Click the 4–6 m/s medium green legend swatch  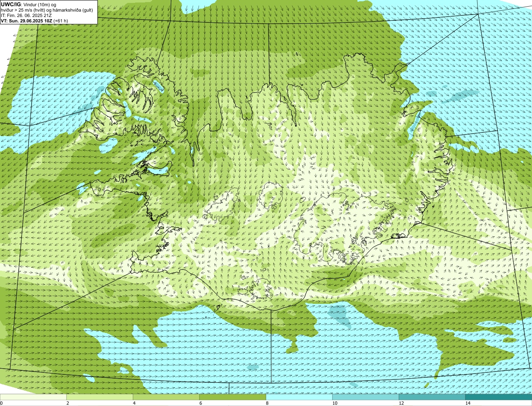[x=166, y=397]
